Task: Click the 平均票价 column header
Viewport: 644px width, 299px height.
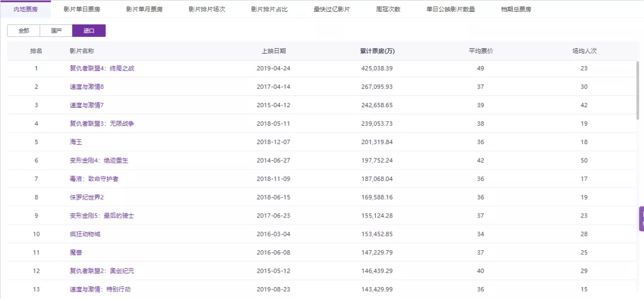Action: click(481, 51)
